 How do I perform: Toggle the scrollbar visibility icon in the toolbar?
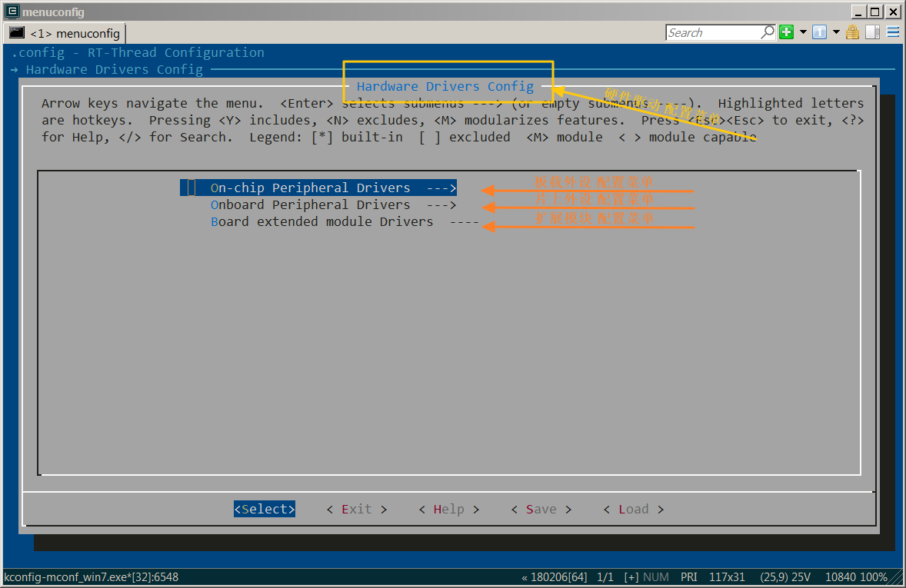pyautogui.click(x=872, y=32)
